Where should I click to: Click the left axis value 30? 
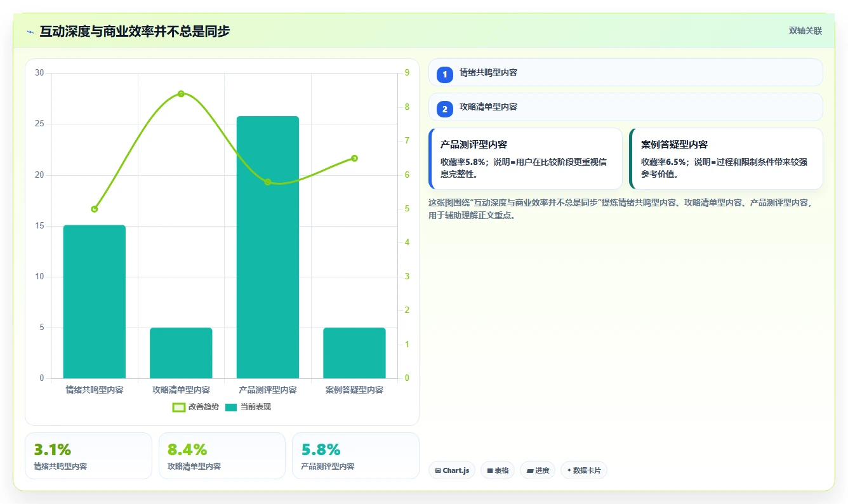[39, 73]
